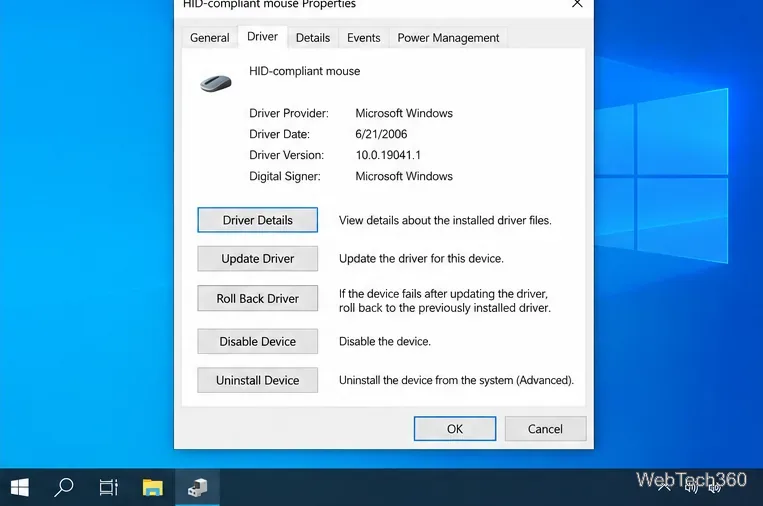Click the Microsoft Windows value beside Digital Signer

click(404, 176)
